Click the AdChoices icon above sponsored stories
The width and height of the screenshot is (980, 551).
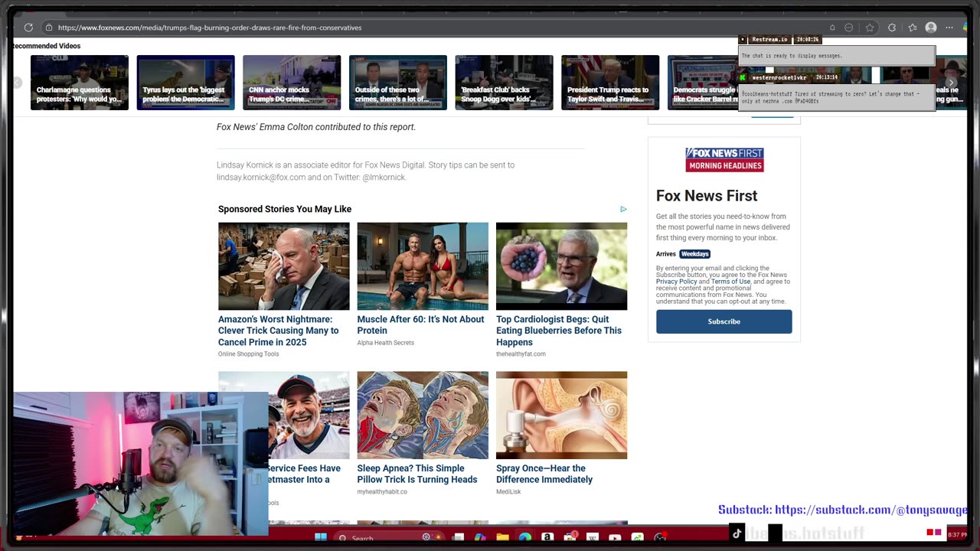623,209
